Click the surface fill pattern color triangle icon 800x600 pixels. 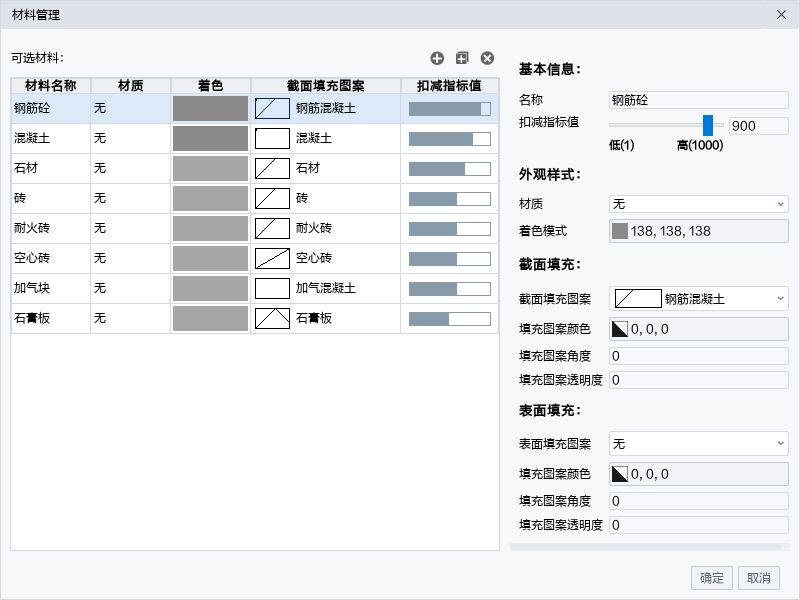[619, 474]
